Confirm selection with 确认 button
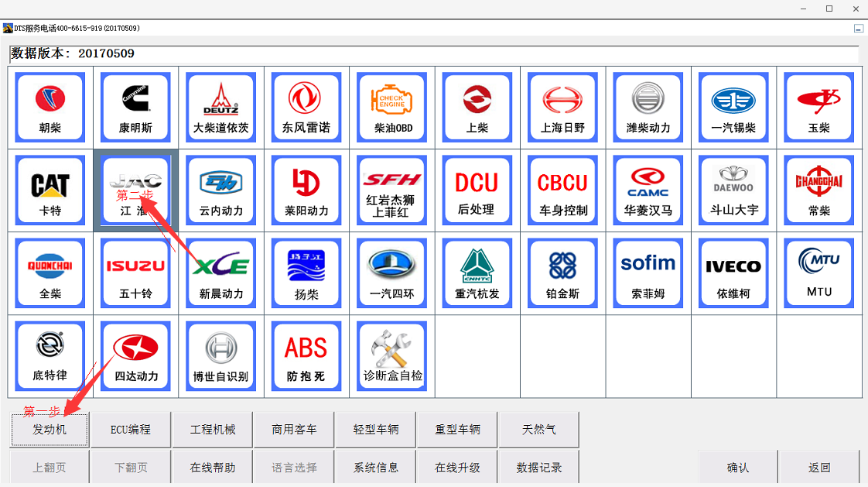The width and height of the screenshot is (868, 487). 738,467
